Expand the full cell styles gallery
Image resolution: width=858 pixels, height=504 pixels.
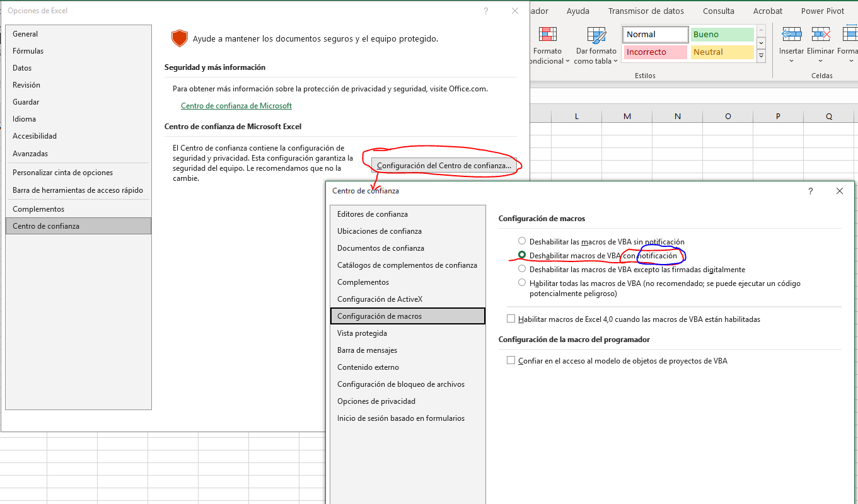761,56
